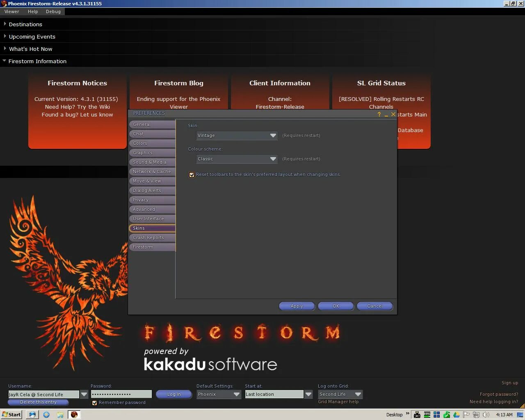Click the camera tray icon
Screen dimensions: 525x420
tap(417, 415)
